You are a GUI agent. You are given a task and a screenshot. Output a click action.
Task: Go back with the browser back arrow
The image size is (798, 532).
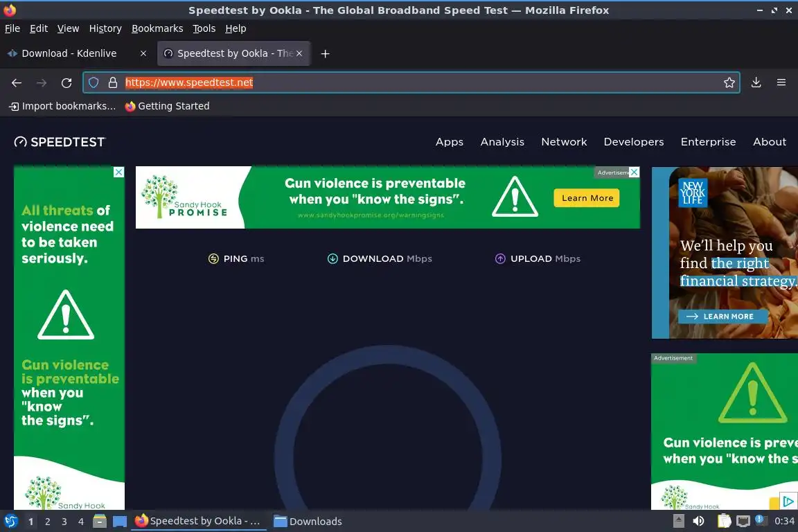[x=17, y=82]
